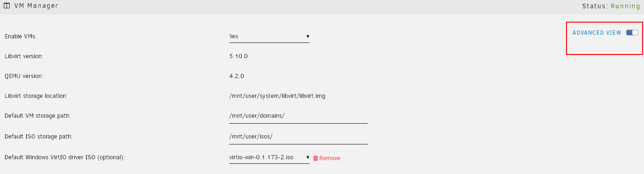Click the Default VM storage path label
This screenshot has height=174, width=644.
(37, 116)
